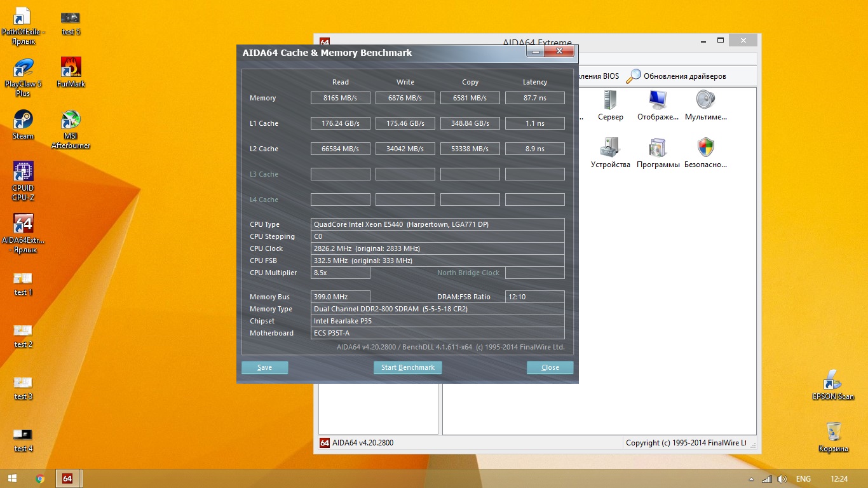Viewport: 868px width, 488px height.
Task: Click the Save button in benchmark dialog
Action: pos(265,367)
